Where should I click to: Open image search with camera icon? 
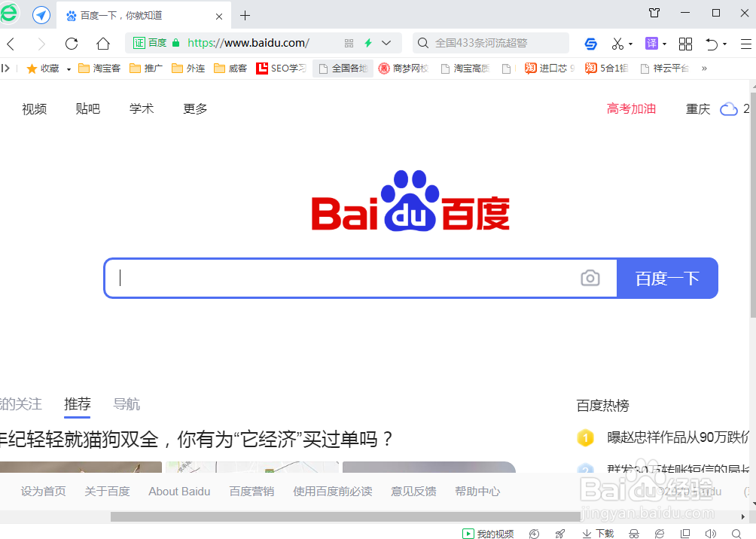click(590, 279)
